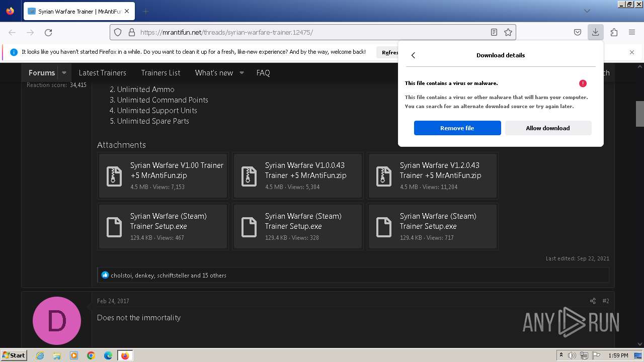The height and width of the screenshot is (362, 644).
Task: Open the Forums menu item
Action: pyautogui.click(x=42, y=73)
